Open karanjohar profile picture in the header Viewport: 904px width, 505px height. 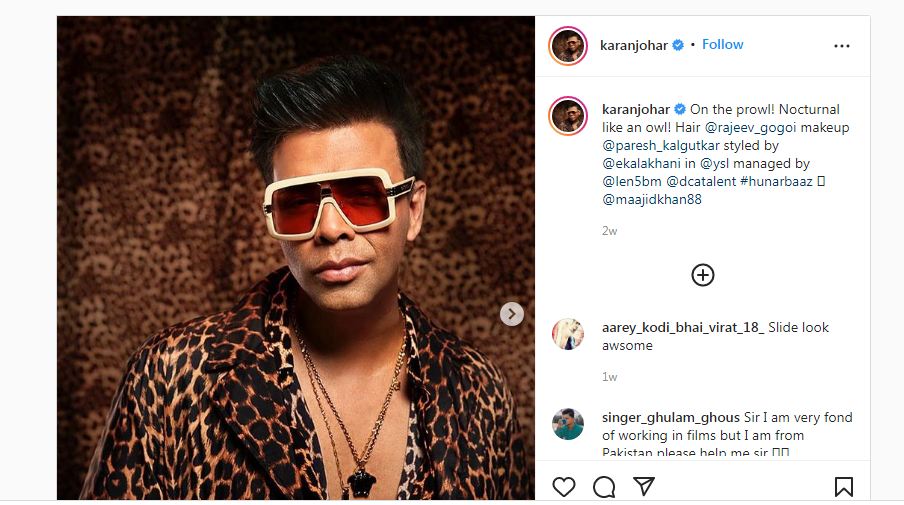click(x=567, y=46)
